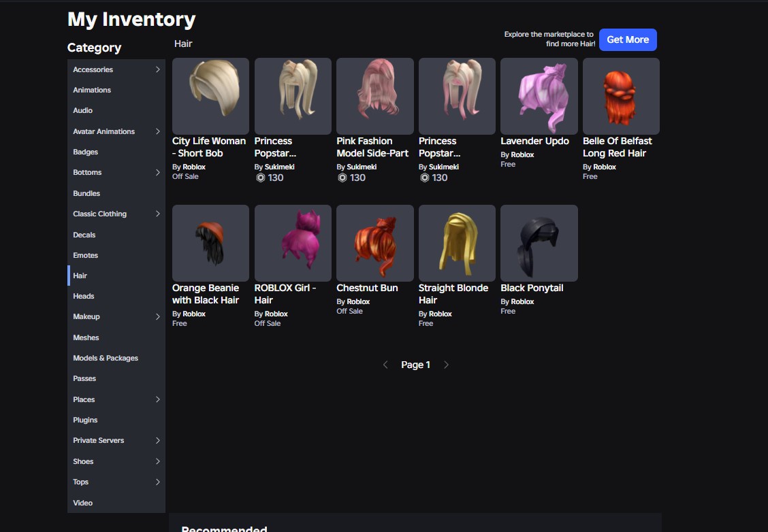Open Orange Beanie with Black Hair title
The height and width of the screenshot is (532, 768).
click(x=206, y=294)
